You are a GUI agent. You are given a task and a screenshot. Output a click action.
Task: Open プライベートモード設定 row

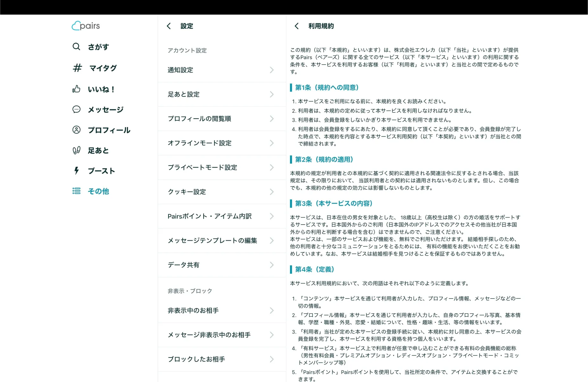coord(222,167)
